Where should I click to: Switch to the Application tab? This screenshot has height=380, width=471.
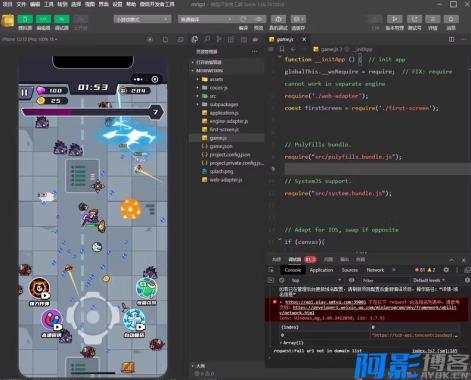click(x=321, y=270)
